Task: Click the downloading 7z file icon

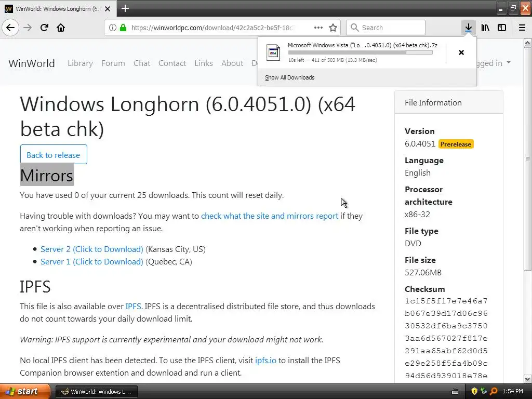Action: click(273, 52)
